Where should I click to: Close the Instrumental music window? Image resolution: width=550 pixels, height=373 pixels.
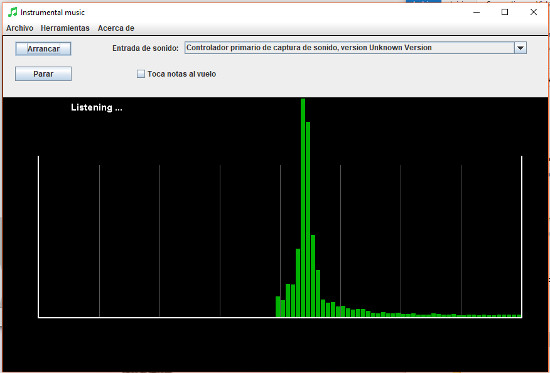coord(534,12)
